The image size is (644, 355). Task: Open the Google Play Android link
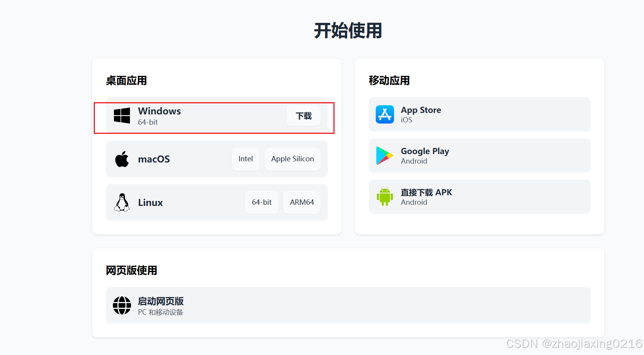click(x=480, y=156)
